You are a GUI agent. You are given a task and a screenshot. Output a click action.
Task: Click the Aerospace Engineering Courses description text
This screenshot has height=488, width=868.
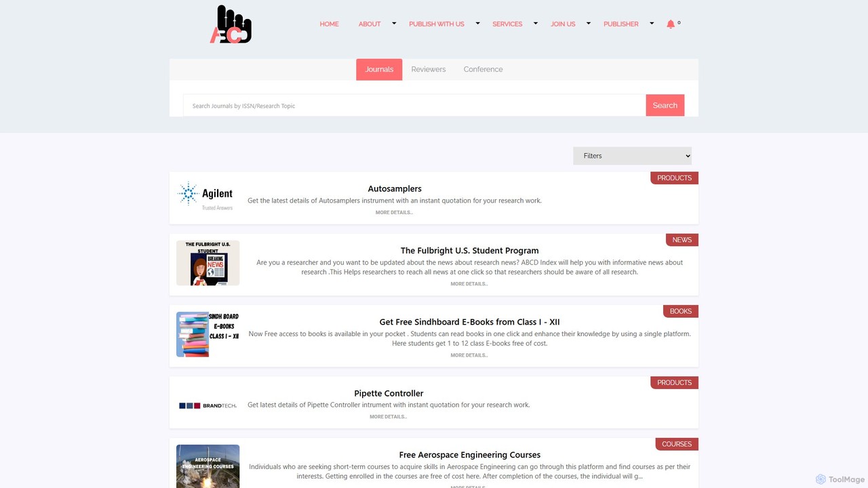469,471
